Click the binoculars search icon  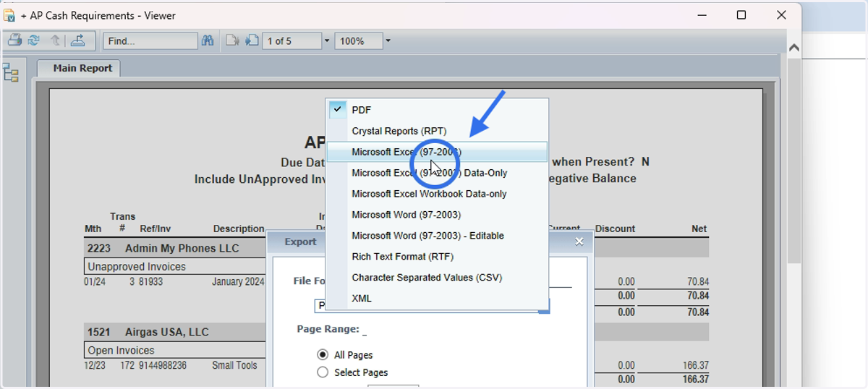(208, 40)
